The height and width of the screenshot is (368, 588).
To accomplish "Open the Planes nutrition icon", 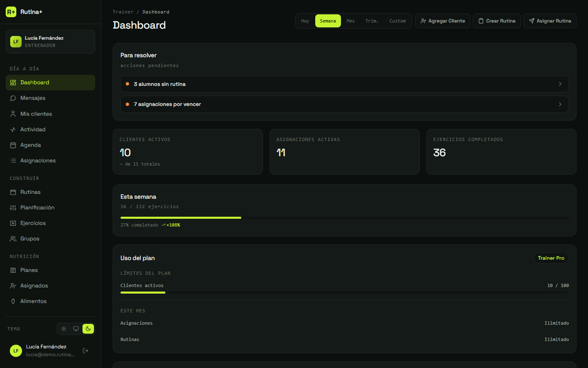I will coord(13,270).
